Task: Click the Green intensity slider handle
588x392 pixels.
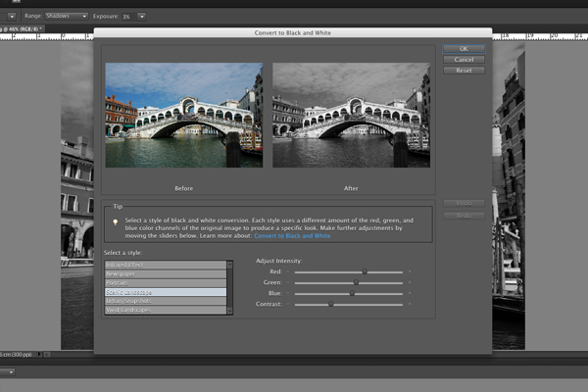Action: 356,282
